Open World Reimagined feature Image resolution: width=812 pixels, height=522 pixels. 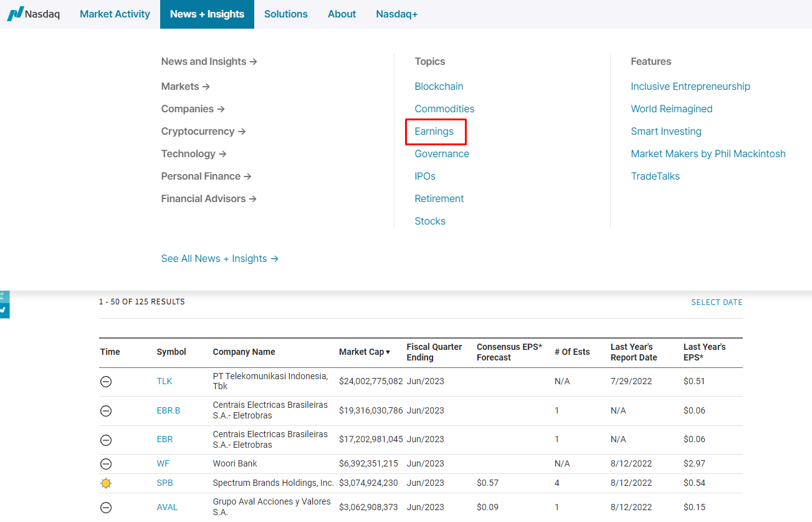point(672,109)
